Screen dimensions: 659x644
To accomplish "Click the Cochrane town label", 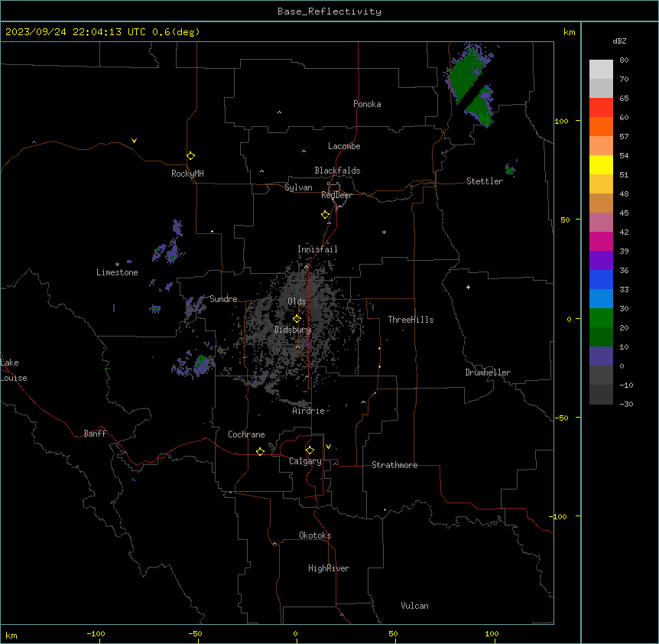I will click(x=246, y=434).
